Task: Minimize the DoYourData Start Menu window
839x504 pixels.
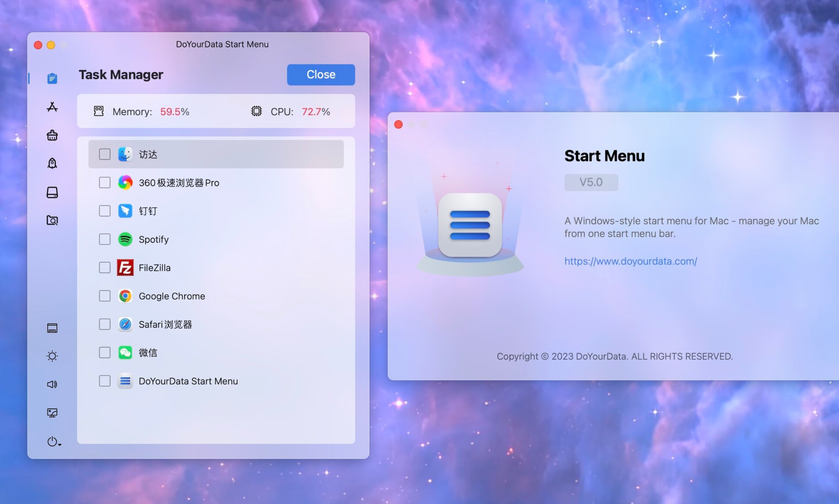Action: pos(51,45)
